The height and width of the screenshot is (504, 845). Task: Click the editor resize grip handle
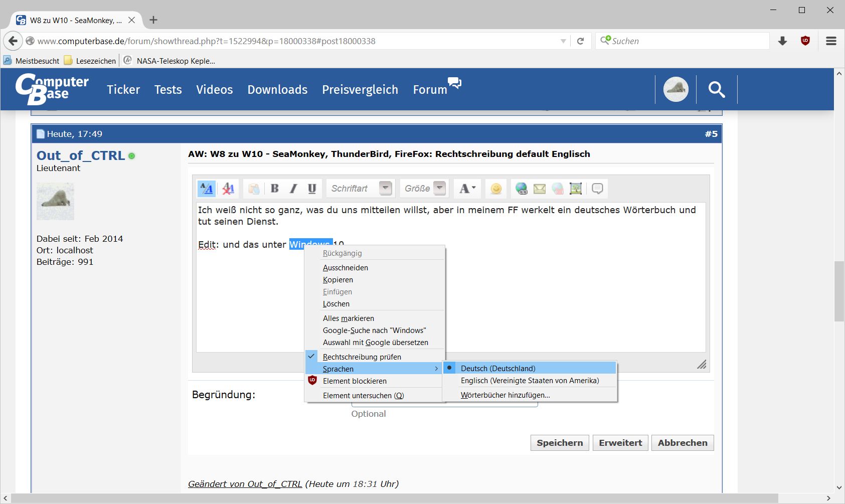[x=702, y=365]
